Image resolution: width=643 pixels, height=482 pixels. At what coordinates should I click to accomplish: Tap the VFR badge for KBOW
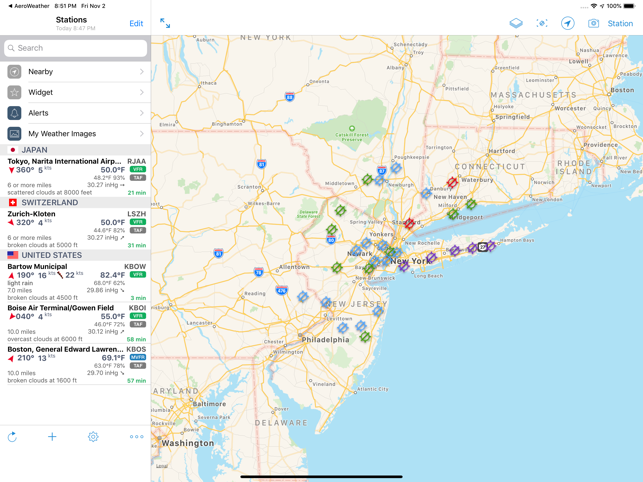coord(138,274)
